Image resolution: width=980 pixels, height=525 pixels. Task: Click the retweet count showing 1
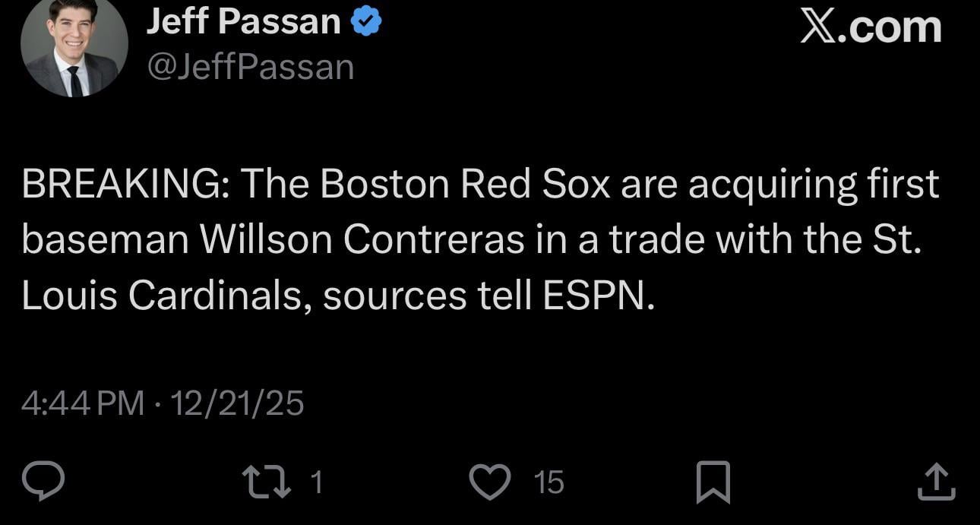[318, 481]
